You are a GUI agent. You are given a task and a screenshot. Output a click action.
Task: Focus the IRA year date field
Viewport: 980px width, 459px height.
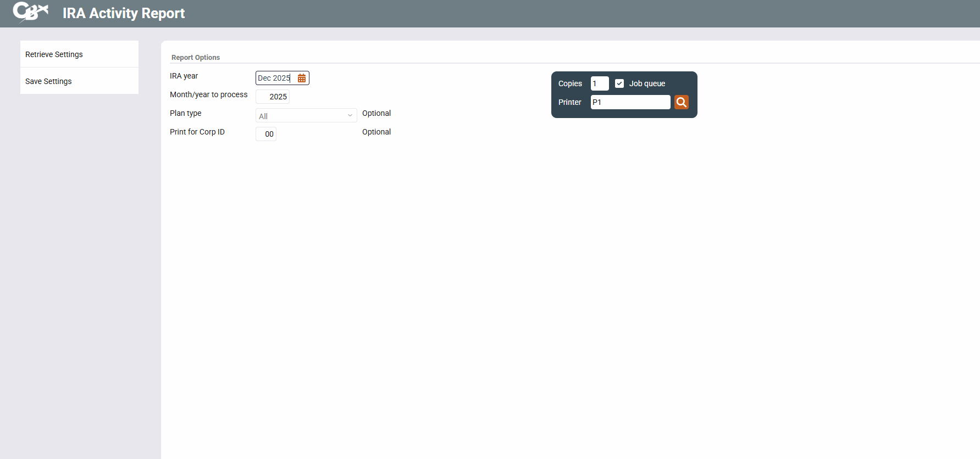coord(275,79)
